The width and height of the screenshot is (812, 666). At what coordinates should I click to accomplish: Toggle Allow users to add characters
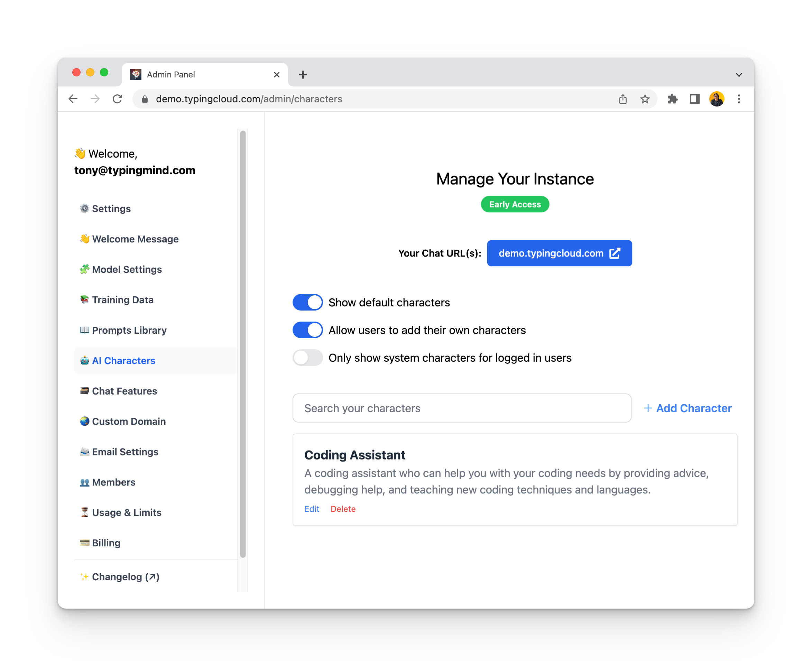tap(307, 330)
